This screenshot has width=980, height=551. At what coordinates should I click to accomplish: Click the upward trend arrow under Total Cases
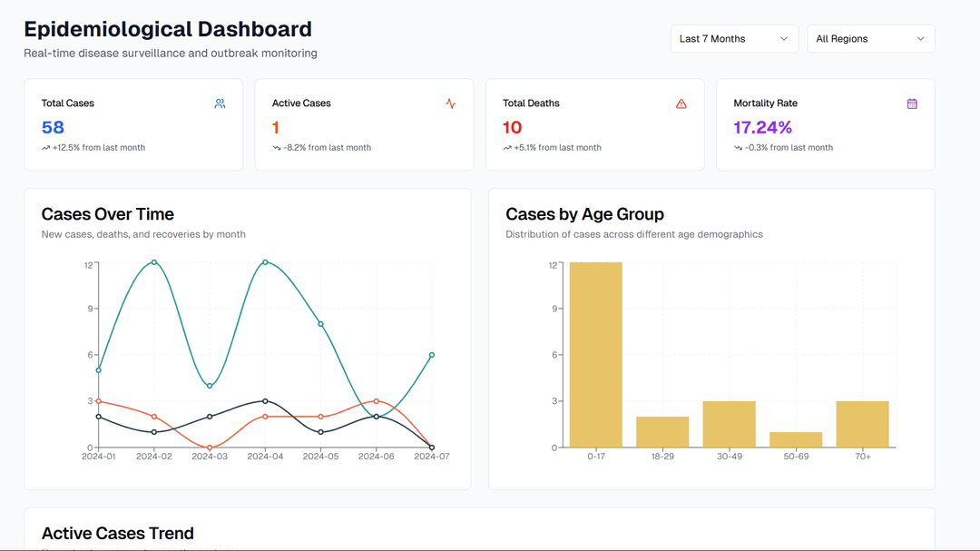[x=45, y=148]
